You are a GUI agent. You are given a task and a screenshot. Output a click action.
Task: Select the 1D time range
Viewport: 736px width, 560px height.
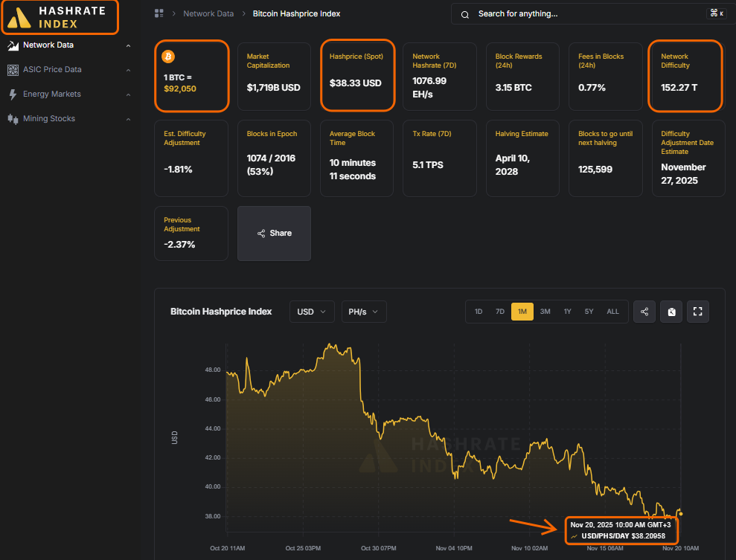coord(479,312)
